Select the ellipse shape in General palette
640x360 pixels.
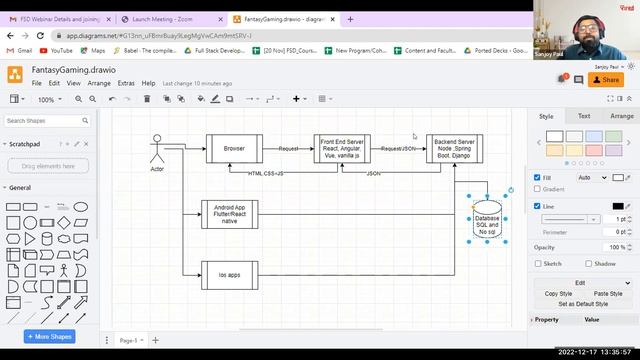[x=80, y=207]
